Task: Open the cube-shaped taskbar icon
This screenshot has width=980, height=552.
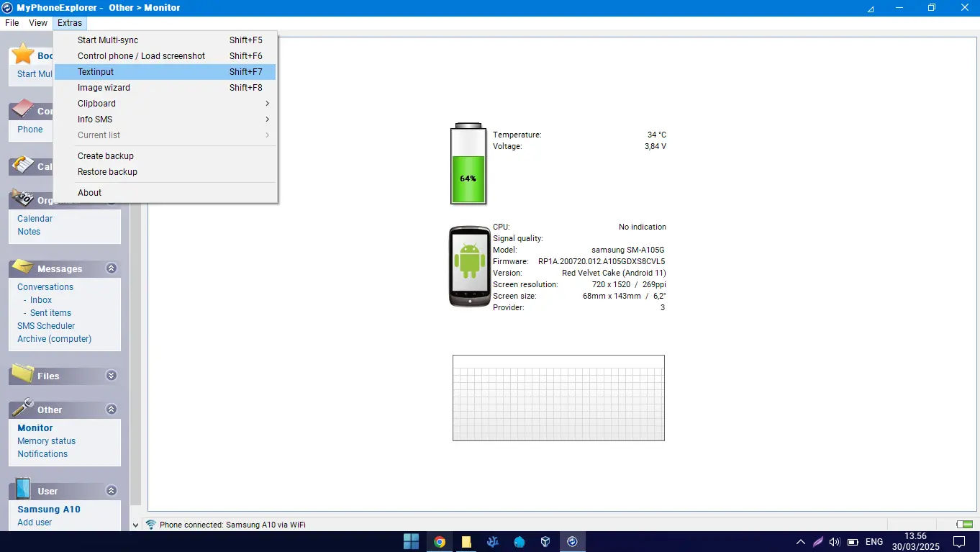Action: click(545, 542)
